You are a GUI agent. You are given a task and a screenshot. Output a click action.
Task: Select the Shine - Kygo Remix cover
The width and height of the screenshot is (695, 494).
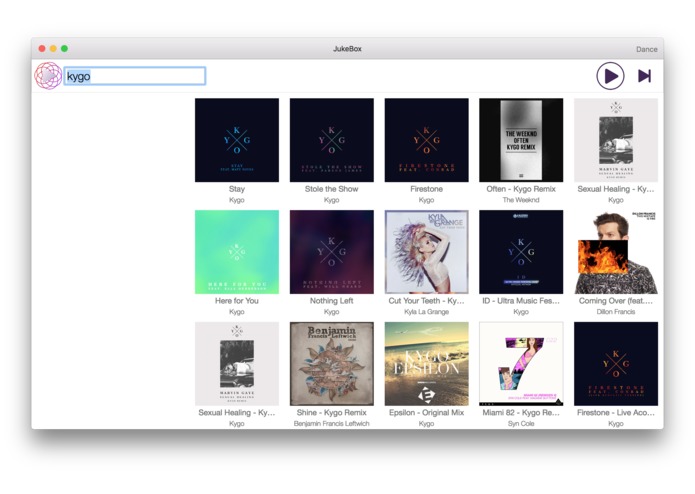coord(332,364)
